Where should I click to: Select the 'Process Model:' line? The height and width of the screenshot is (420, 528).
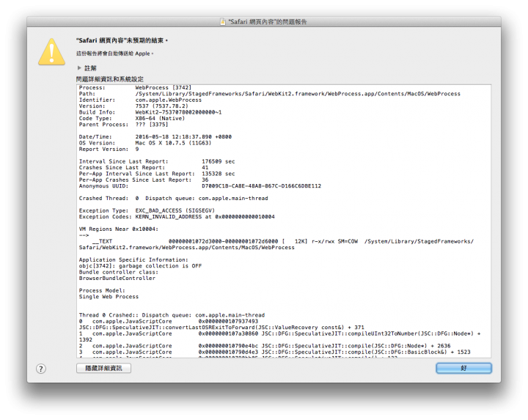point(102,291)
